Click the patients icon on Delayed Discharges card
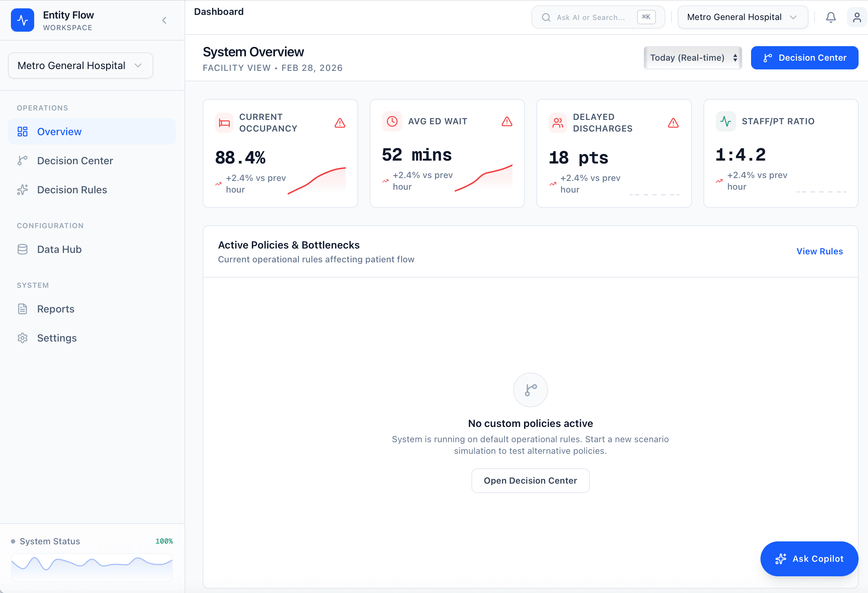 pos(557,122)
